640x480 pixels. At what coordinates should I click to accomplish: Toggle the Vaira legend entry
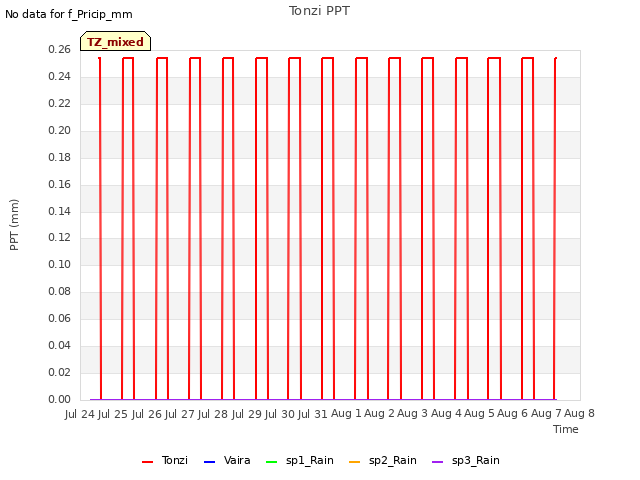point(227,460)
